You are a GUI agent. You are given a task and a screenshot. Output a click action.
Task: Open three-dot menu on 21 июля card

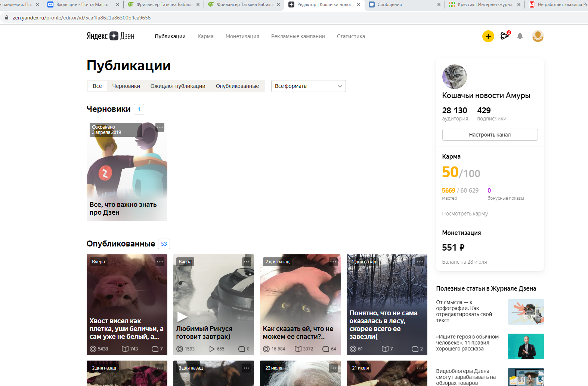(420, 368)
